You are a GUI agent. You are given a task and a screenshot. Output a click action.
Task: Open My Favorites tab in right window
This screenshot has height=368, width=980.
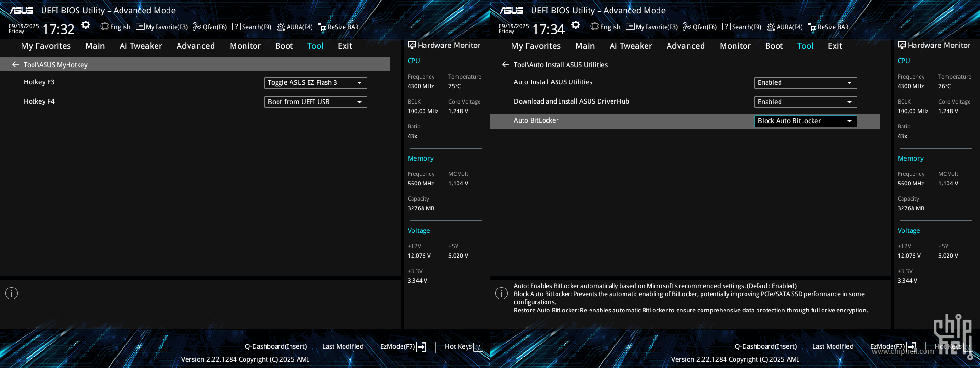click(x=536, y=46)
